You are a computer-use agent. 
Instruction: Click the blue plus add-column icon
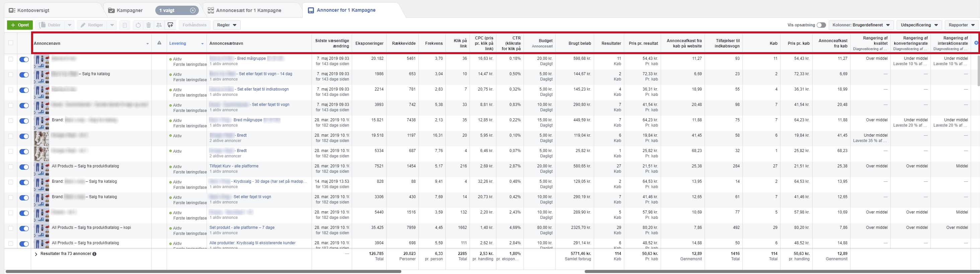coord(976,43)
